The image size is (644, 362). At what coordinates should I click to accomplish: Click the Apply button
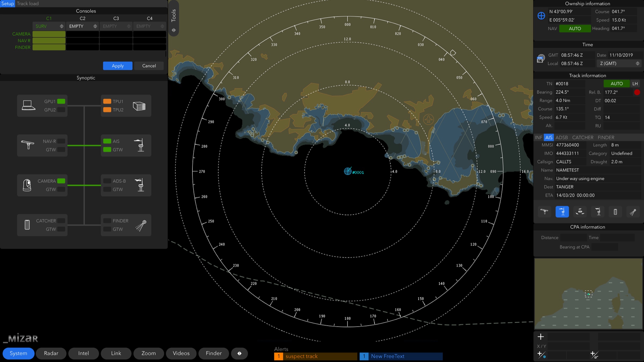tap(118, 66)
